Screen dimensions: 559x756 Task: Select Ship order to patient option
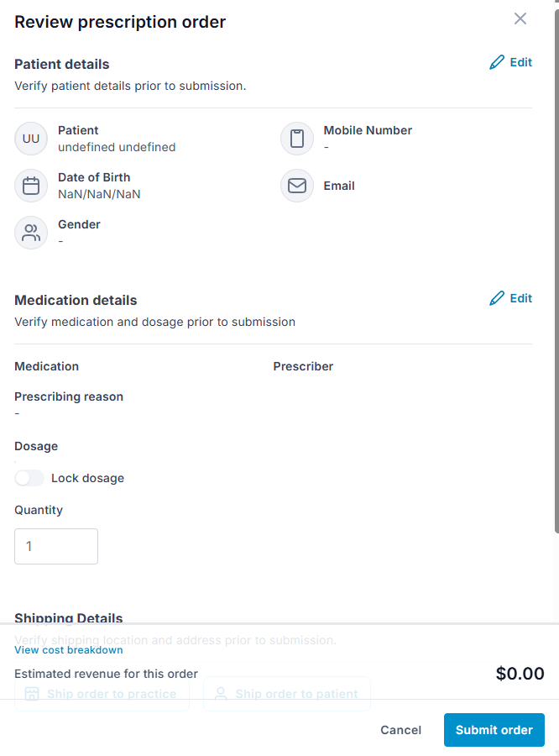(287, 694)
